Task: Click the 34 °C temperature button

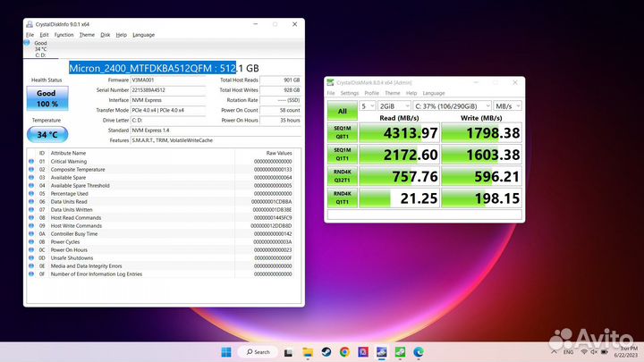Action: (x=47, y=135)
